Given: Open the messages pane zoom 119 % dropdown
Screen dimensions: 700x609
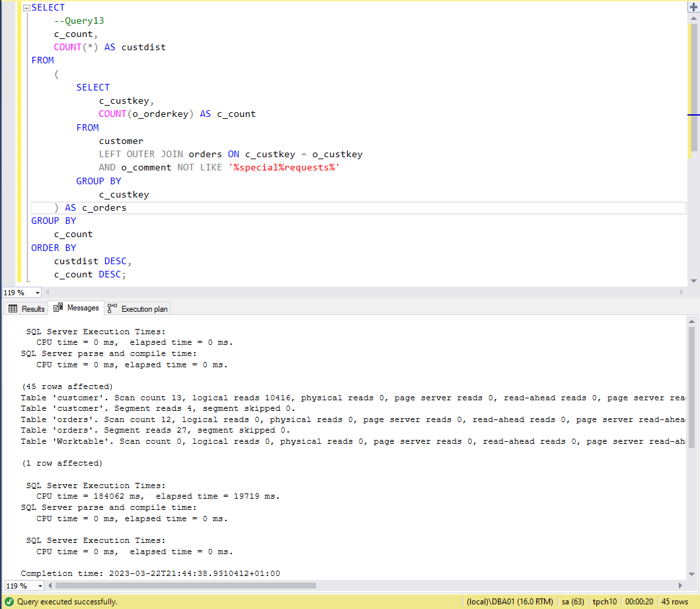Looking at the screenshot, I should 40,586.
